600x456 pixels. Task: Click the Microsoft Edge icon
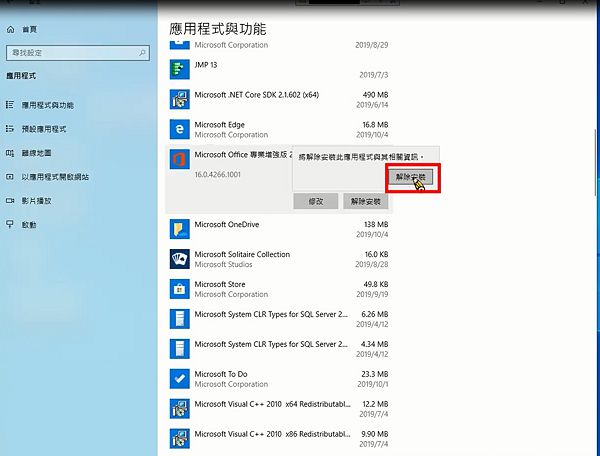pyautogui.click(x=179, y=129)
